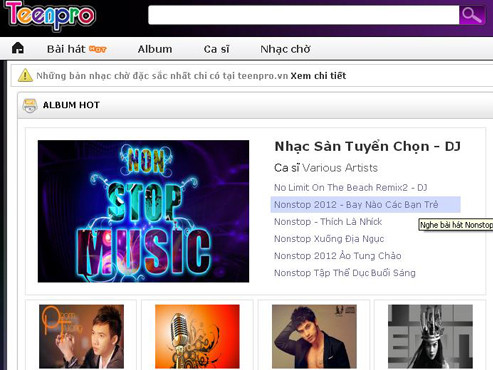Click the Teenpro logo
This screenshot has height=370, width=493.
pos(51,16)
